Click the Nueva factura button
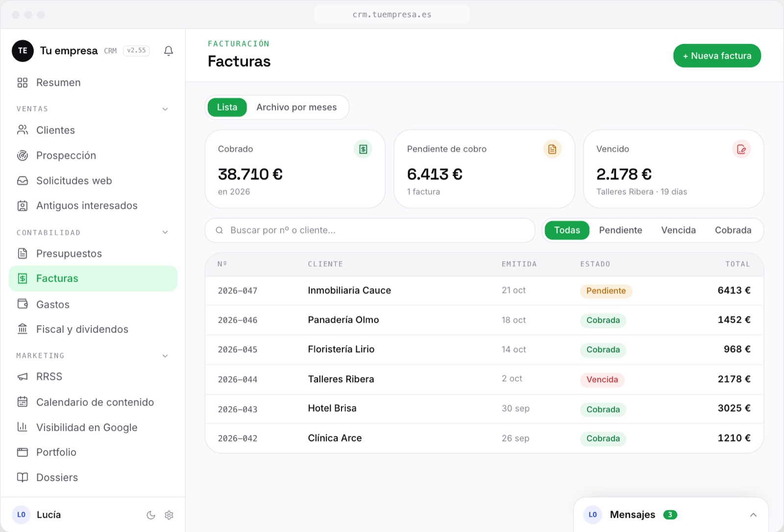Viewport: 784px width, 532px height. 717,56
